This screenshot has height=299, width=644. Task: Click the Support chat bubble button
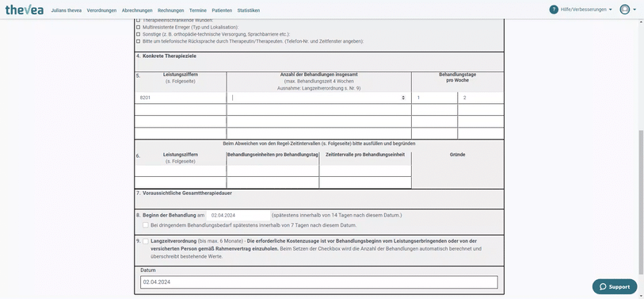point(615,286)
